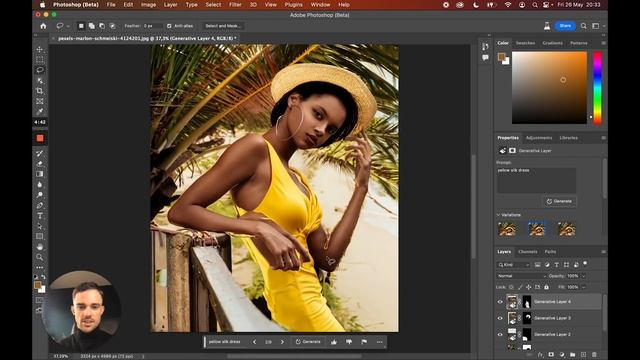Toggle the Anti-alias checkbox
Viewport: 640px width, 360px height.
[x=169, y=26]
